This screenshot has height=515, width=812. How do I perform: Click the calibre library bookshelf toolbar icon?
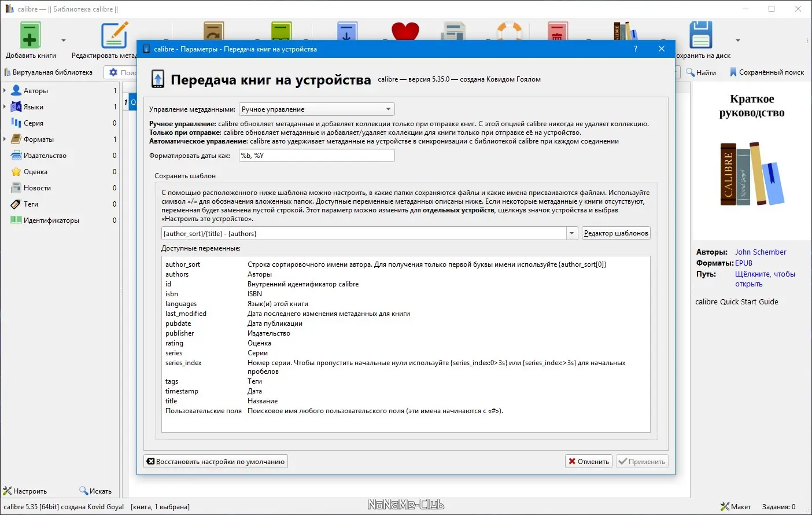click(x=625, y=31)
